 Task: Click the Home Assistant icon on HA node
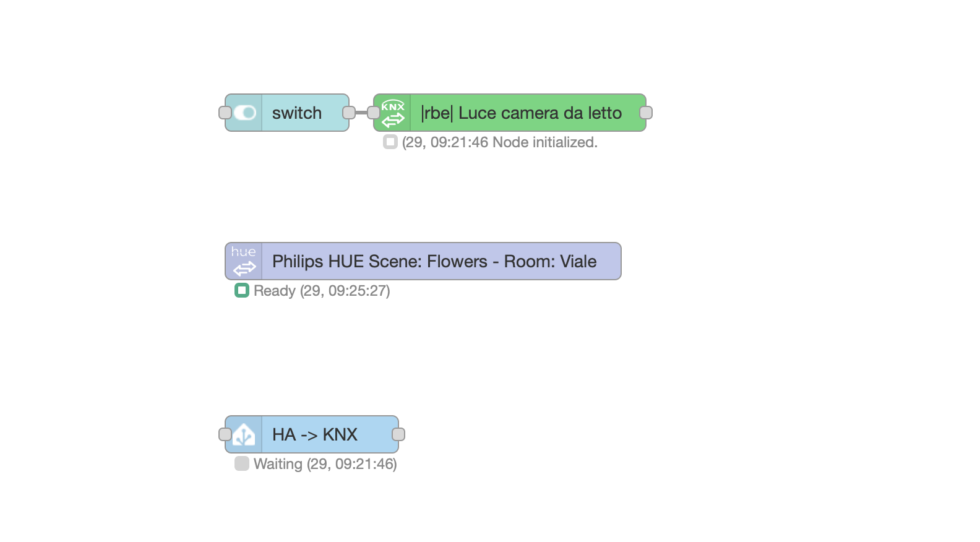244,434
